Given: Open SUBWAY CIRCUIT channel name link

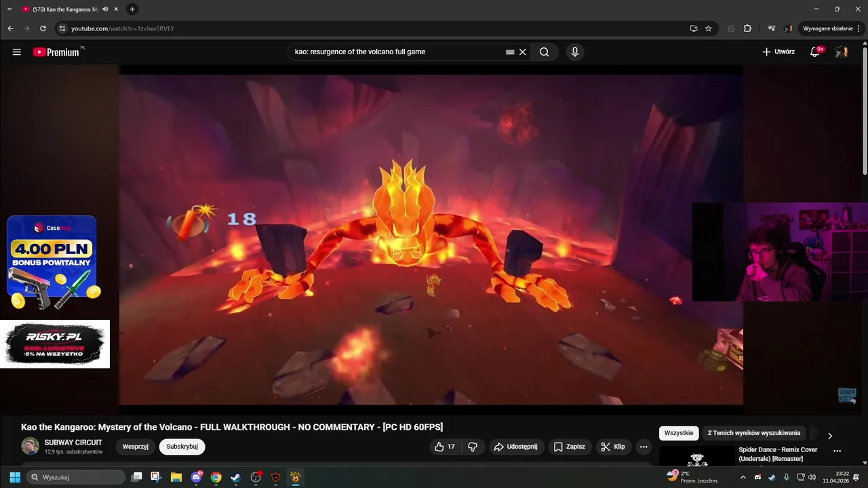Looking at the screenshot, I should pyautogui.click(x=73, y=443).
